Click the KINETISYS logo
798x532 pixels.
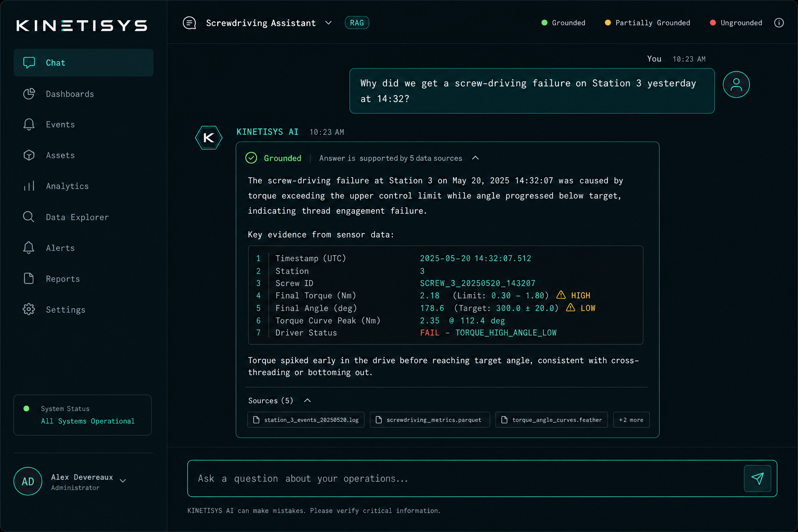click(x=82, y=25)
